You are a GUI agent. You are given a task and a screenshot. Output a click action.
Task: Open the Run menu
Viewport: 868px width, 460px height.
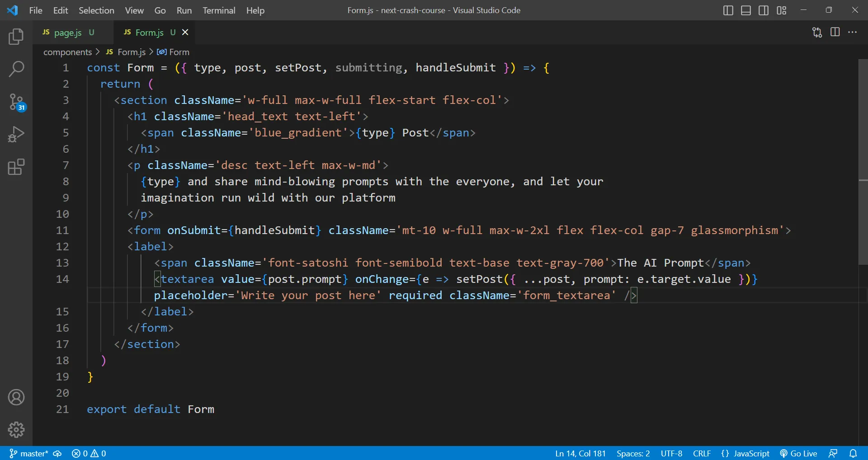(184, 10)
